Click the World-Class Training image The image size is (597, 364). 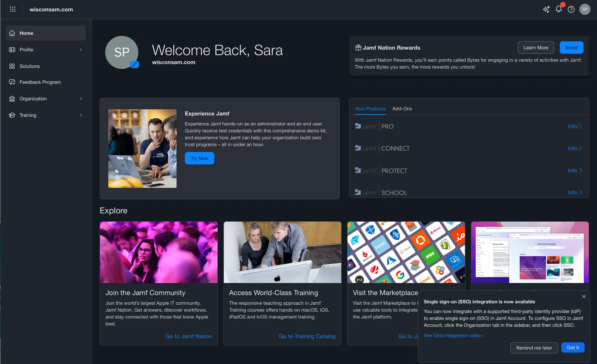point(283,252)
